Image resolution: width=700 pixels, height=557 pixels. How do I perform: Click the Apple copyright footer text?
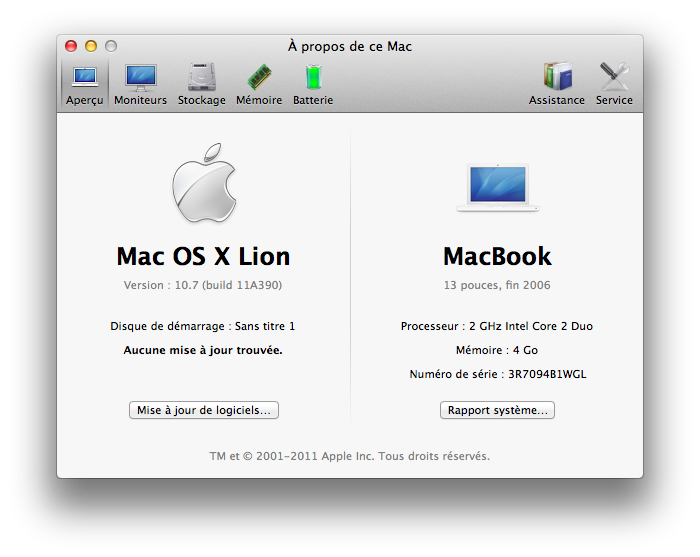coord(350,456)
